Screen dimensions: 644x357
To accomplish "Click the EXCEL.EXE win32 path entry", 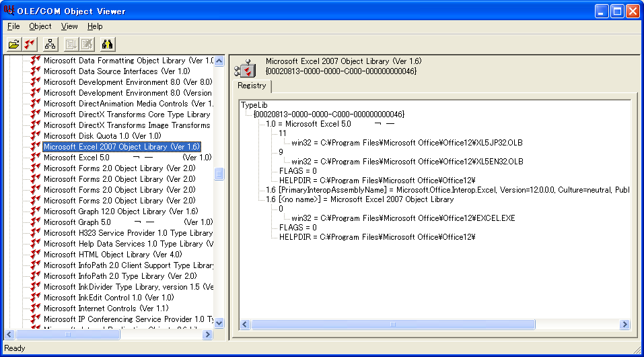I will pos(403,218).
